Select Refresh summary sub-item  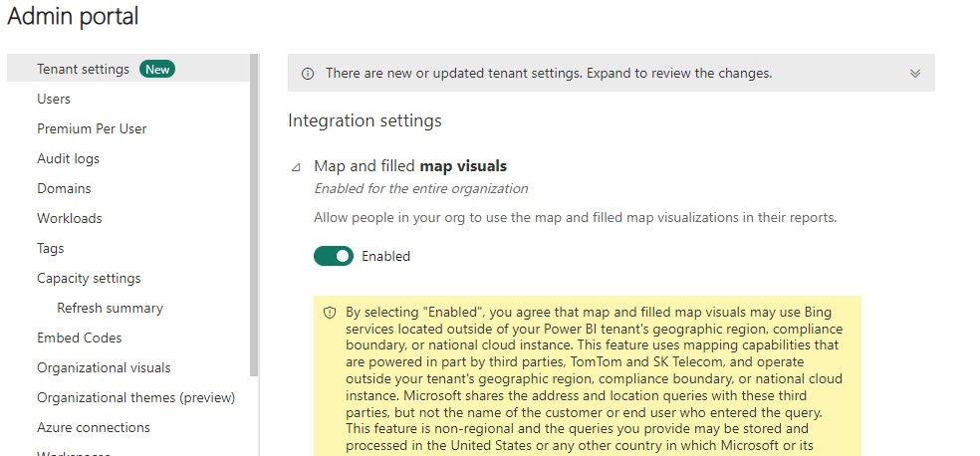110,308
